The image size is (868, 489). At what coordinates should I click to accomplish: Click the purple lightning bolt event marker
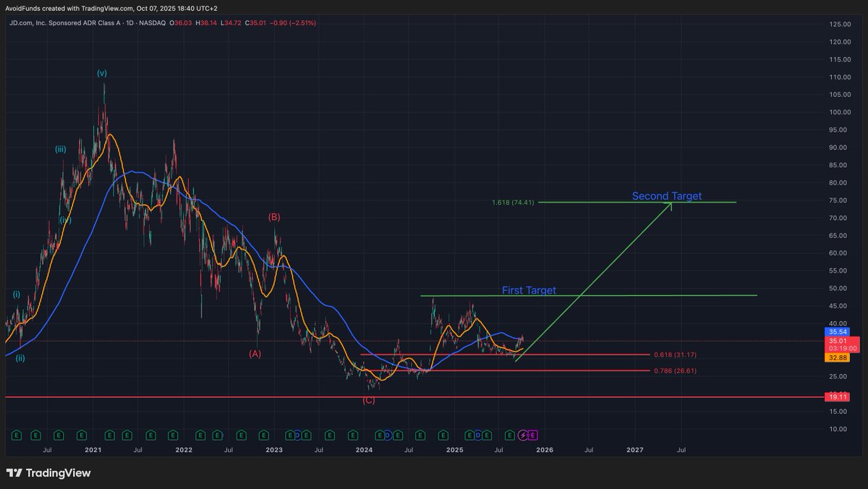click(x=523, y=435)
